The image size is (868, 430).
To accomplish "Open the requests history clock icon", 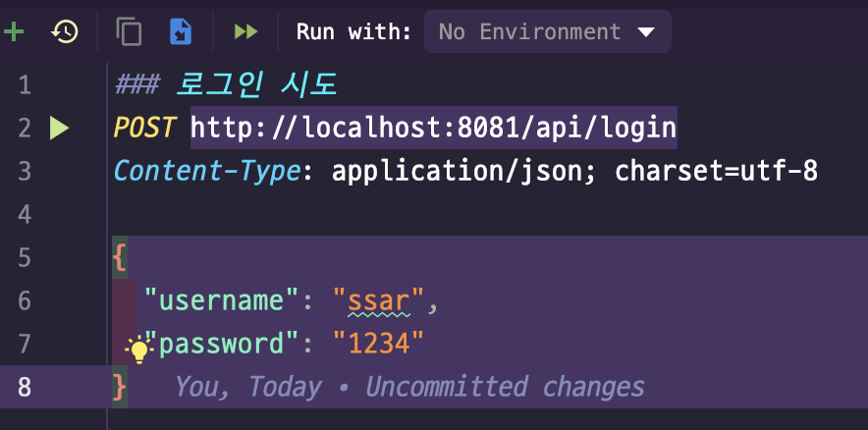I will (x=65, y=31).
